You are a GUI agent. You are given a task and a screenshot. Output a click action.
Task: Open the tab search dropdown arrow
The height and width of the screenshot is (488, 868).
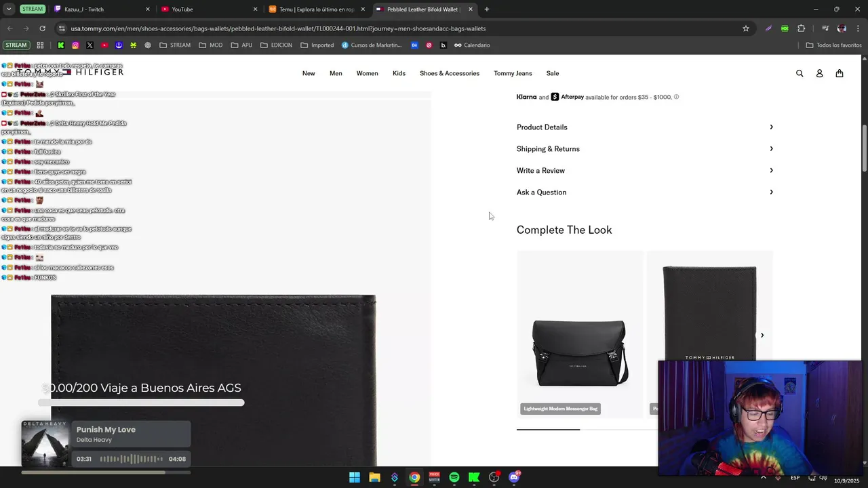tap(9, 9)
